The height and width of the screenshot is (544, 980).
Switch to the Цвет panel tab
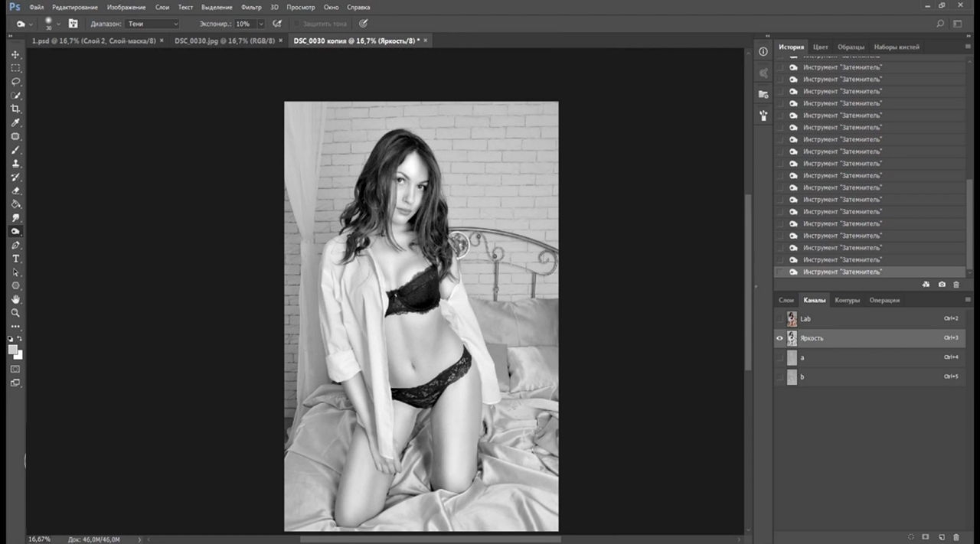pyautogui.click(x=821, y=47)
